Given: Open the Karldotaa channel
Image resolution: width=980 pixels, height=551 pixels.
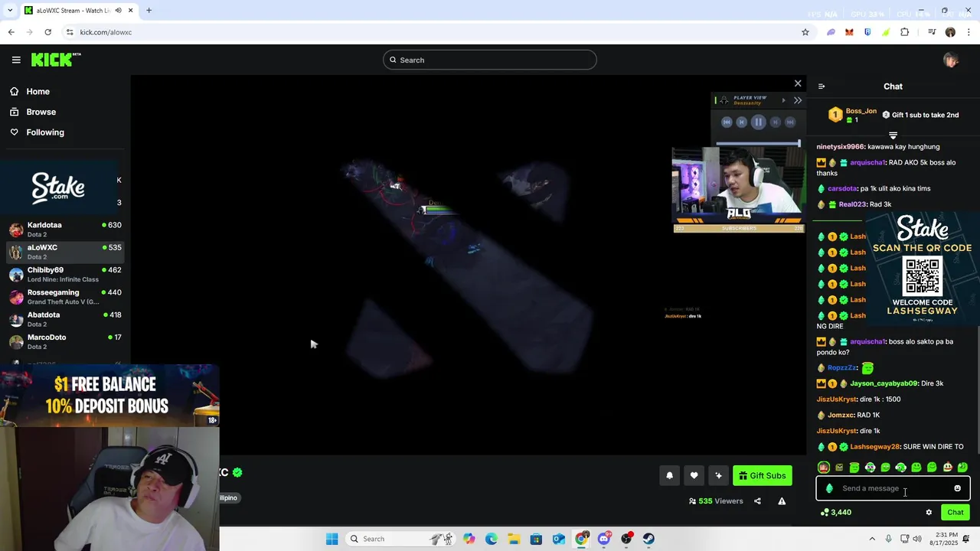Looking at the screenshot, I should (x=65, y=229).
